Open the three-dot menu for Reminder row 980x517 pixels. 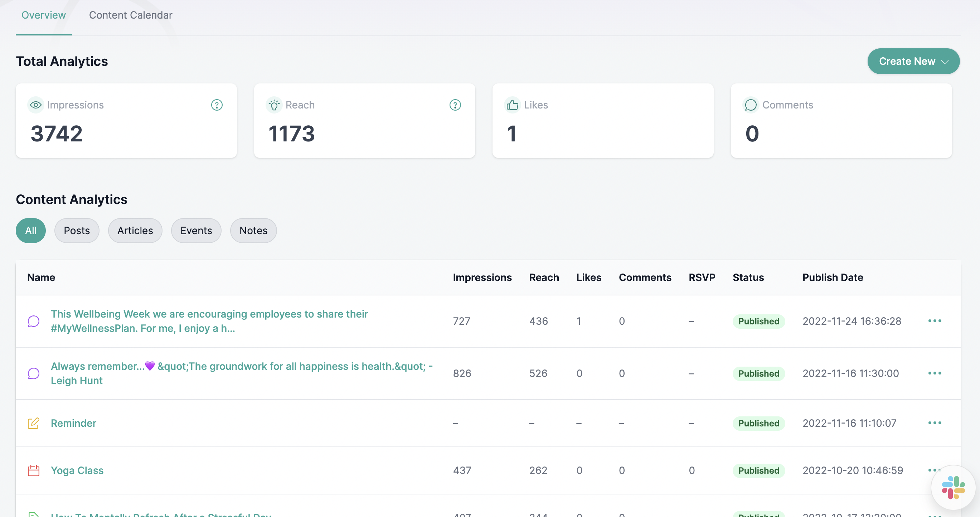pos(934,423)
